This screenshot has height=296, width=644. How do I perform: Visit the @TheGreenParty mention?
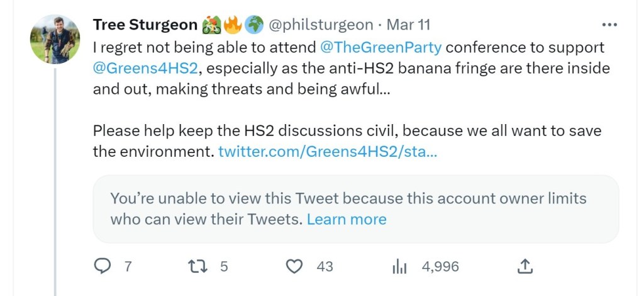point(380,47)
